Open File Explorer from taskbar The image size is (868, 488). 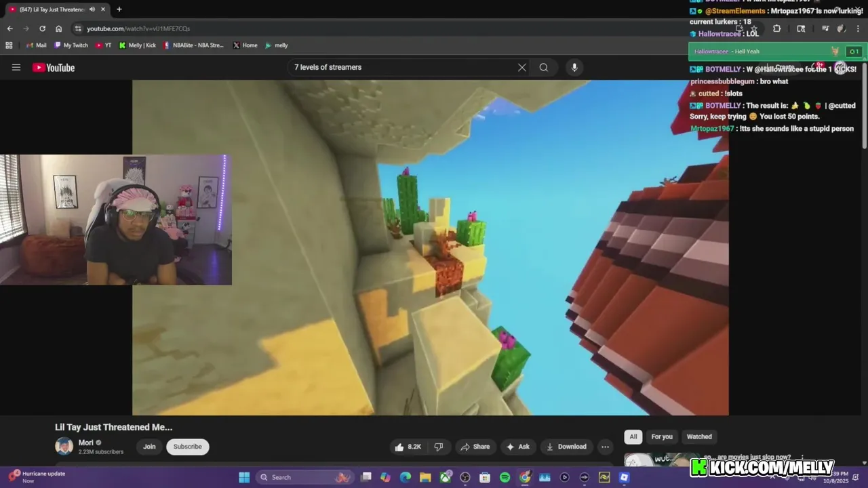[x=425, y=477]
